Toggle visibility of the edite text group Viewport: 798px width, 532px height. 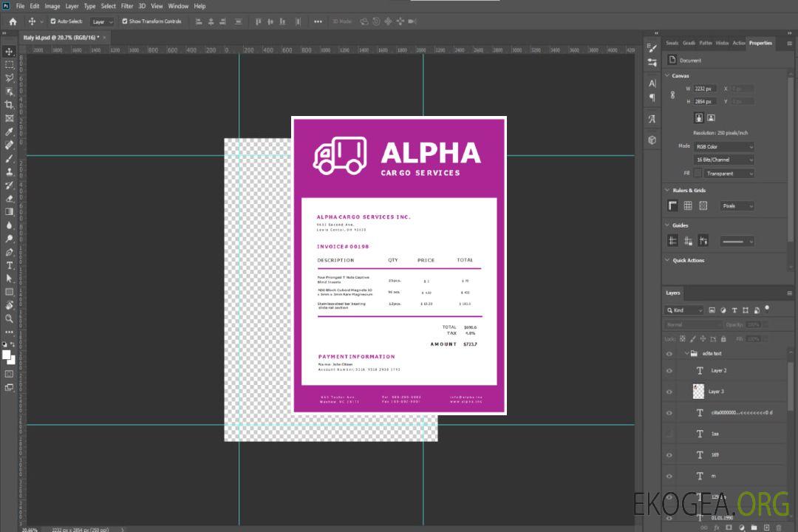[x=669, y=353]
